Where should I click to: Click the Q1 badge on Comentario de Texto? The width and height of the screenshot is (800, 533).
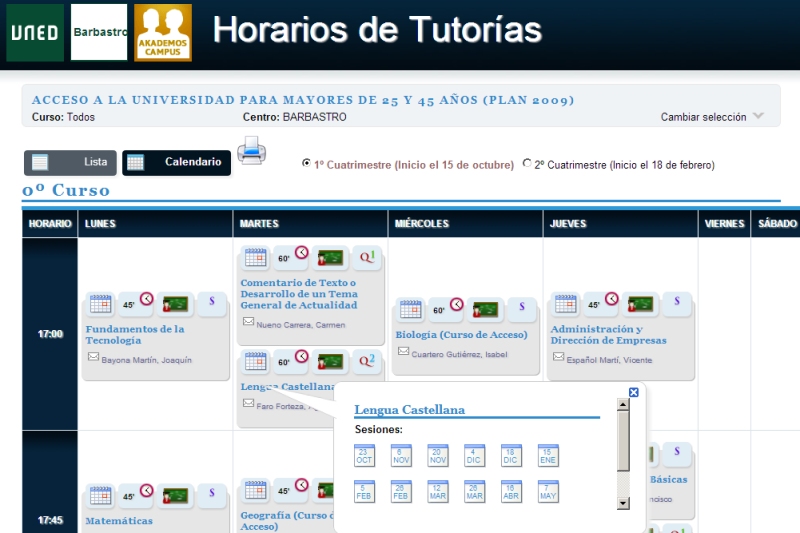pos(367,258)
